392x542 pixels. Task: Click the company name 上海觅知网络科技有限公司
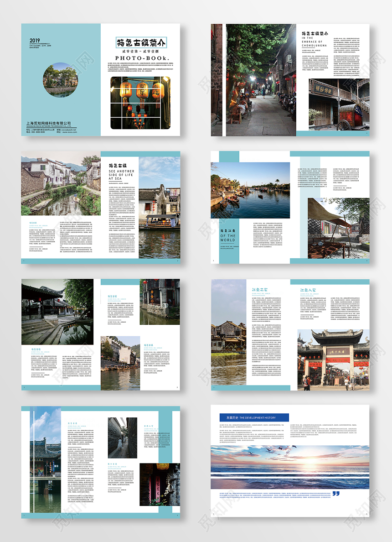(x=49, y=123)
